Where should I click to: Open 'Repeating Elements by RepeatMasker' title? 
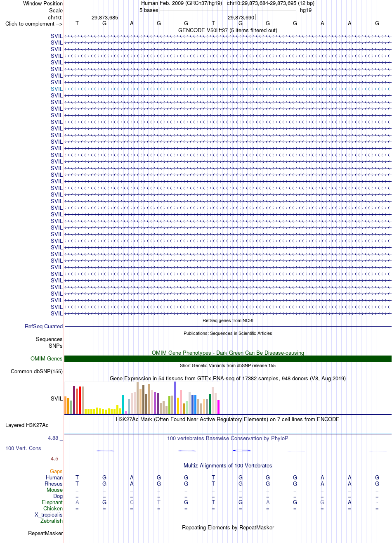pyautogui.click(x=228, y=527)
